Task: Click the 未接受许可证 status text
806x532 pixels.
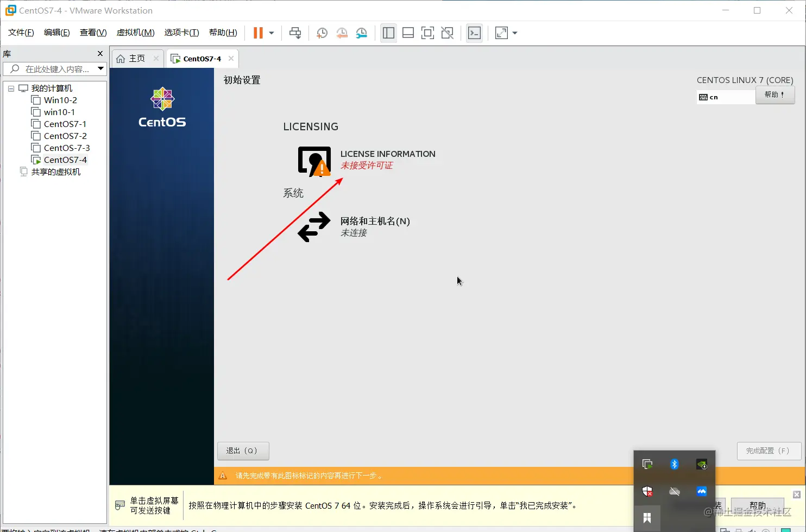Action: [x=367, y=166]
